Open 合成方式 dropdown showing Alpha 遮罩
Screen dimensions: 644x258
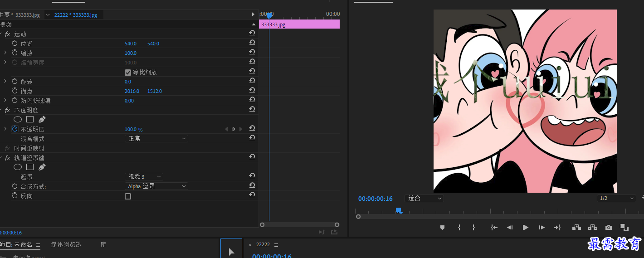pos(156,186)
